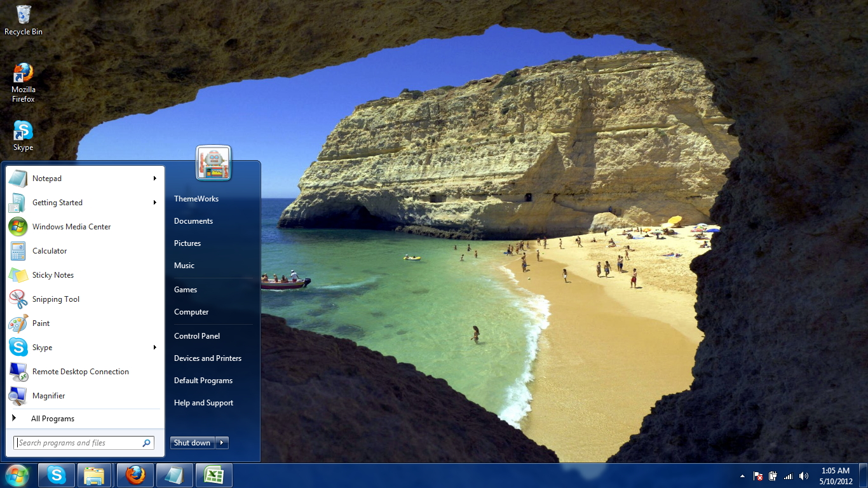Show hidden system tray icons
The image size is (868, 488).
742,475
